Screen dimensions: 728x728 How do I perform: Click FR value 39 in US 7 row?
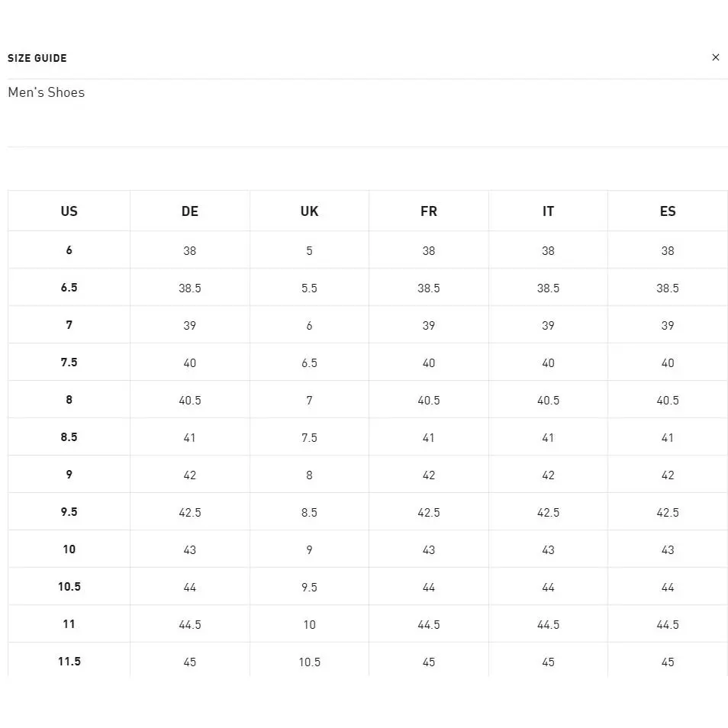tap(429, 326)
